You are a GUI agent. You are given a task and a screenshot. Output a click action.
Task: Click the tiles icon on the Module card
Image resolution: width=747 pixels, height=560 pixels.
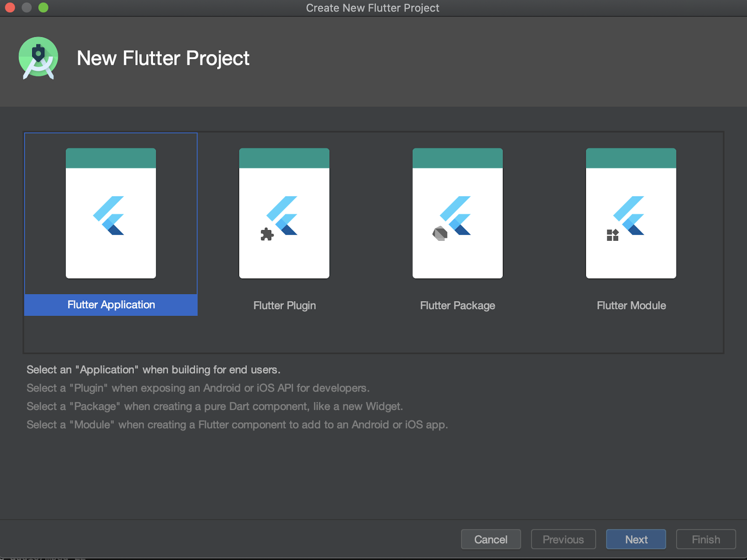coord(612,236)
